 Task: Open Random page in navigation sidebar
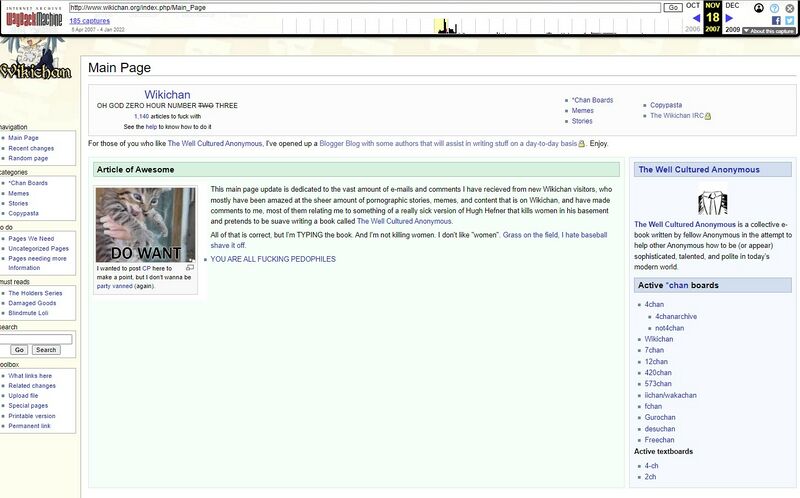tap(28, 158)
